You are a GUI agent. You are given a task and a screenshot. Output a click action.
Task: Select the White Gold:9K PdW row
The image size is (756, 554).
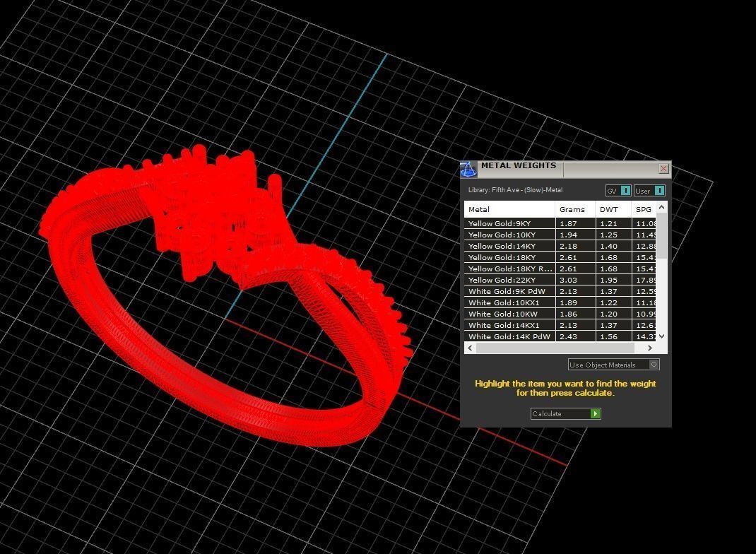(560, 291)
